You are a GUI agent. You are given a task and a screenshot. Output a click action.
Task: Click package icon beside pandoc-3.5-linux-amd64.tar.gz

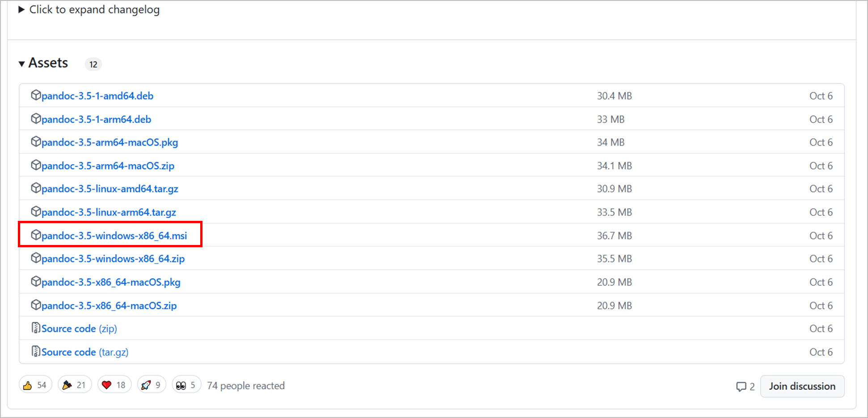[x=36, y=188]
